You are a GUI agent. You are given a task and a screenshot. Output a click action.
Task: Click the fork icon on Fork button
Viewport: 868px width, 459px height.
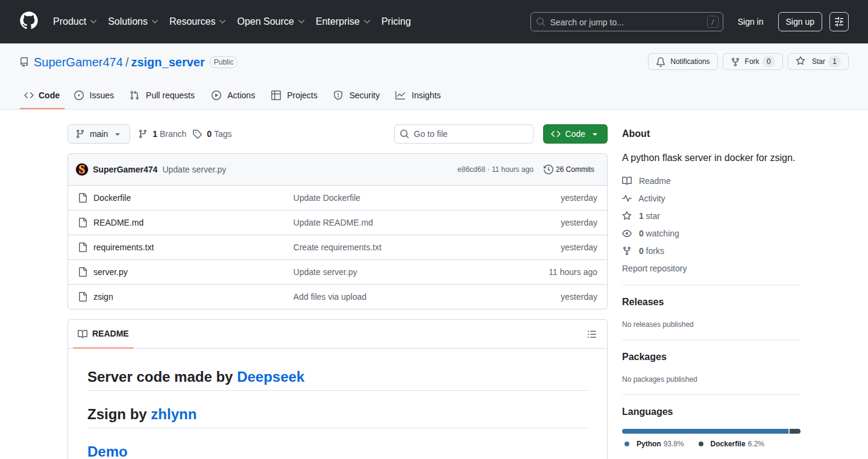[x=735, y=62]
